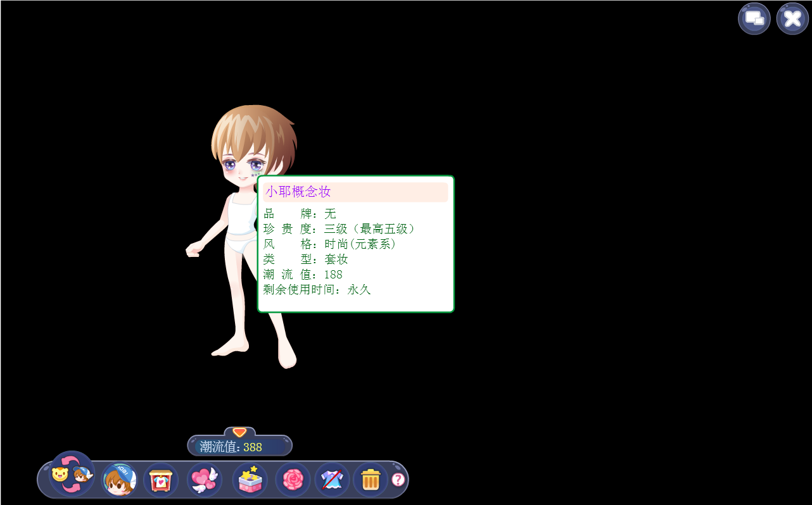The height and width of the screenshot is (505, 812).
Task: Select the pink rose icon
Action: [293, 480]
